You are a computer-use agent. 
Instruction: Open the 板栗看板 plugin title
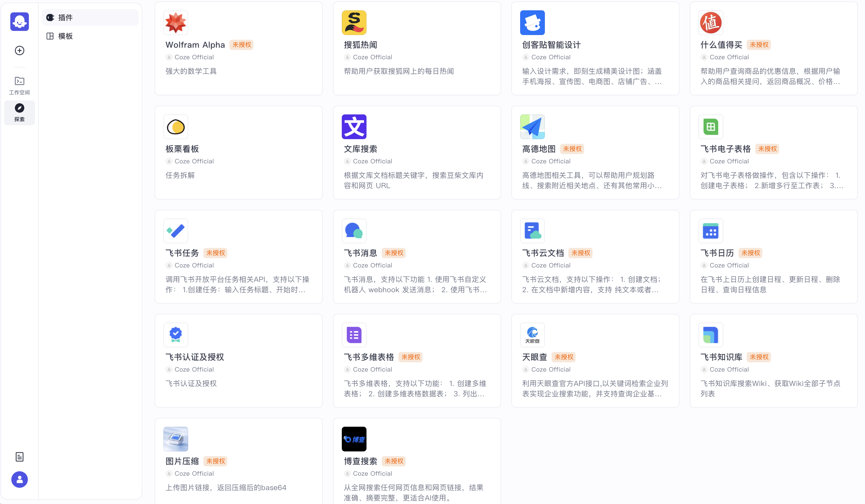[182, 149]
